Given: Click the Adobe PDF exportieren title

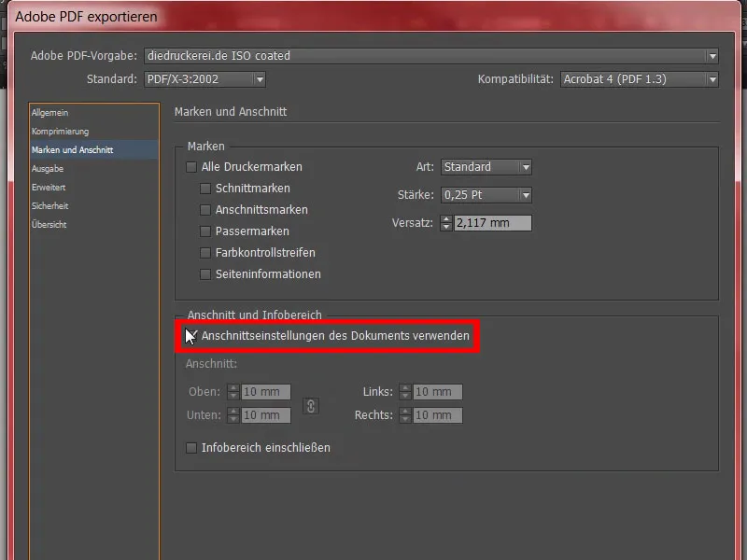Looking at the screenshot, I should 86,17.
